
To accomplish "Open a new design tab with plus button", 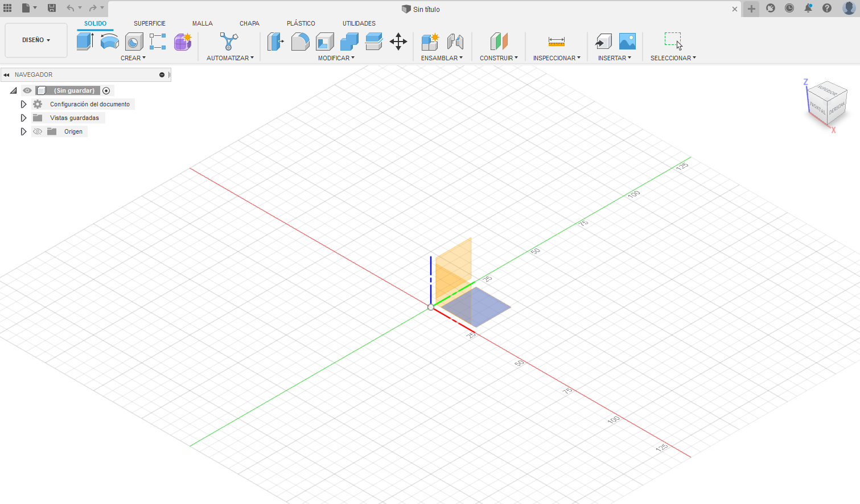I will click(x=751, y=9).
